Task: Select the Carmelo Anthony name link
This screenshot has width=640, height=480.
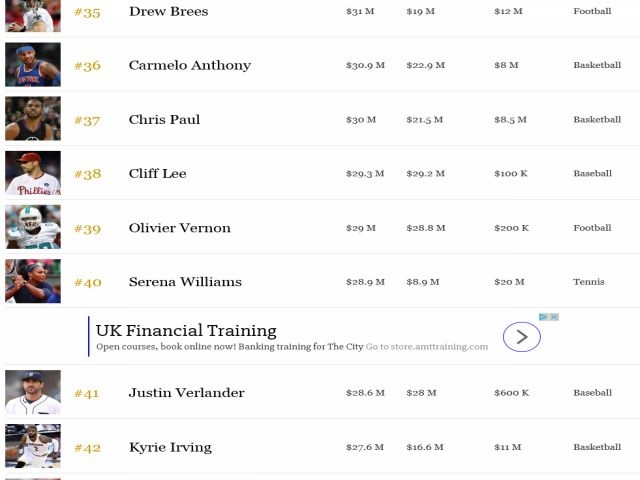Action: [190, 65]
